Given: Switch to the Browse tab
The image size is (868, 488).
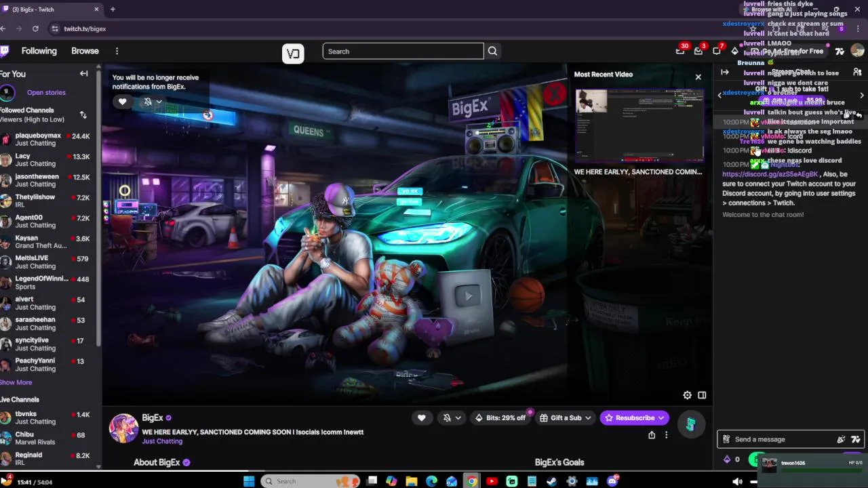Looking at the screenshot, I should pyautogui.click(x=85, y=51).
